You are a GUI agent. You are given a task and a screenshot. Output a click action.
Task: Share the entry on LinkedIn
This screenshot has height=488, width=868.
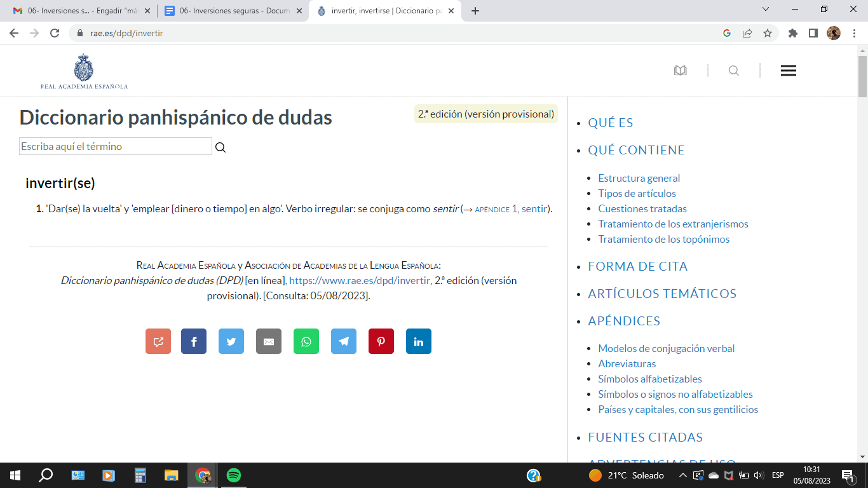419,341
